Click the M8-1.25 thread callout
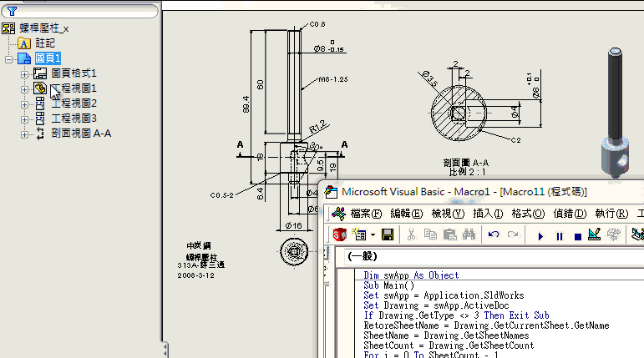Viewport: 644px width, 358px height. tap(333, 79)
